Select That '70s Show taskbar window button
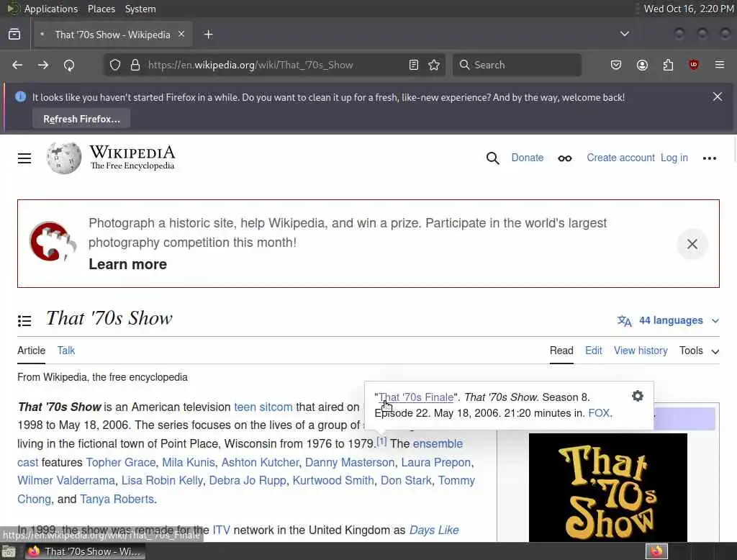The width and height of the screenshot is (737, 560). pyautogui.click(x=86, y=551)
